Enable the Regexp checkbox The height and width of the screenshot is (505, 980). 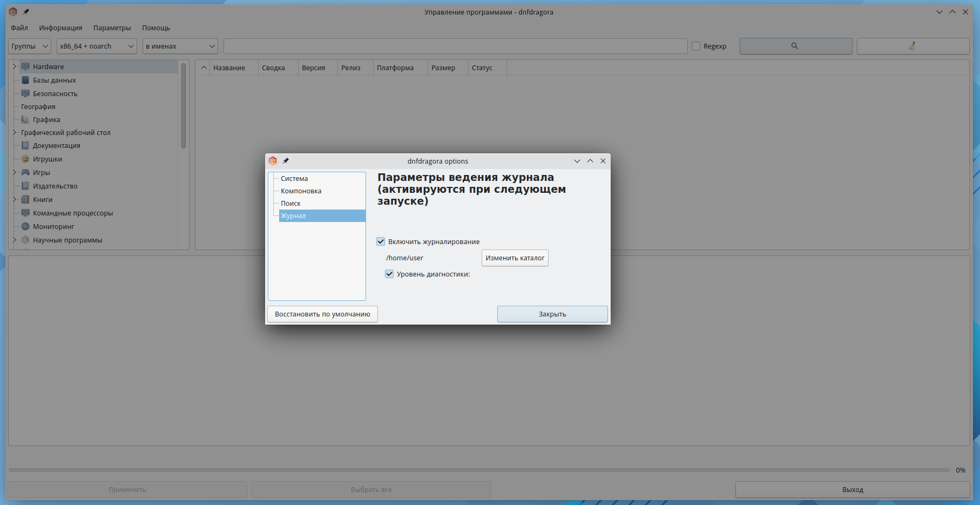coord(696,46)
